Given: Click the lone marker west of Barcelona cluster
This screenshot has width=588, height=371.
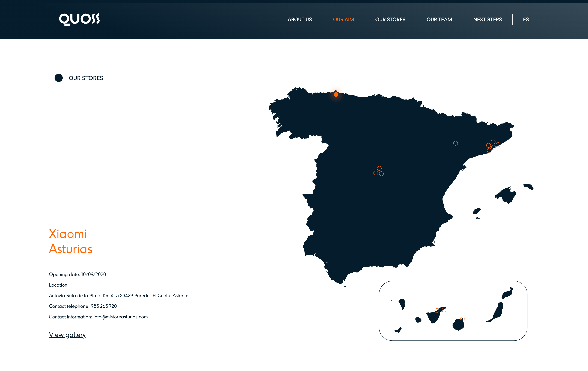Looking at the screenshot, I should point(455,143).
